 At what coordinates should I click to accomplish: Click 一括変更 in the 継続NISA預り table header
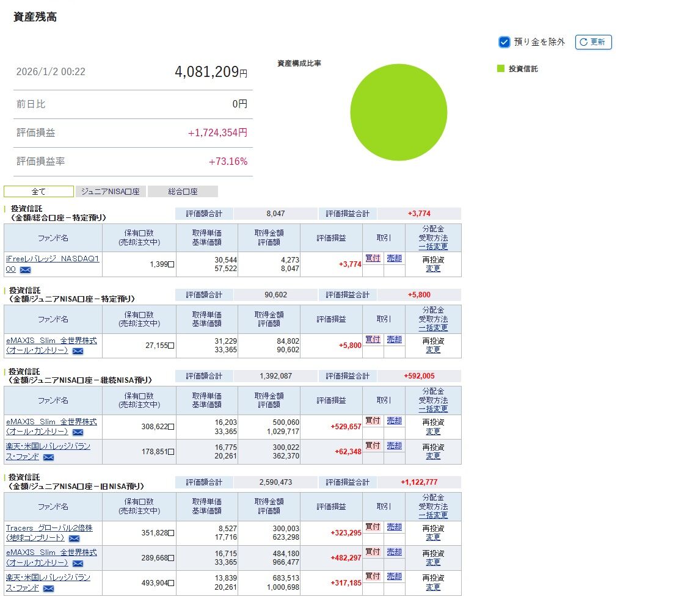pos(433,409)
